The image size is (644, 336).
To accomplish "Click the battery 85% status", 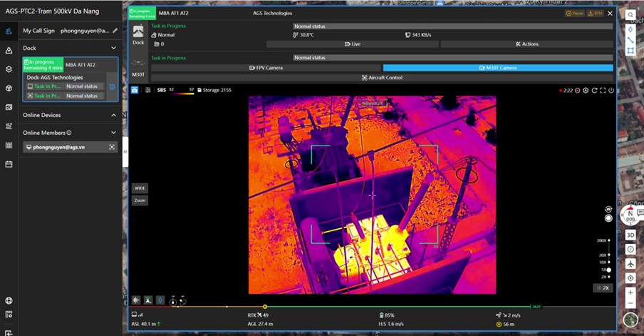I will click(x=387, y=315).
